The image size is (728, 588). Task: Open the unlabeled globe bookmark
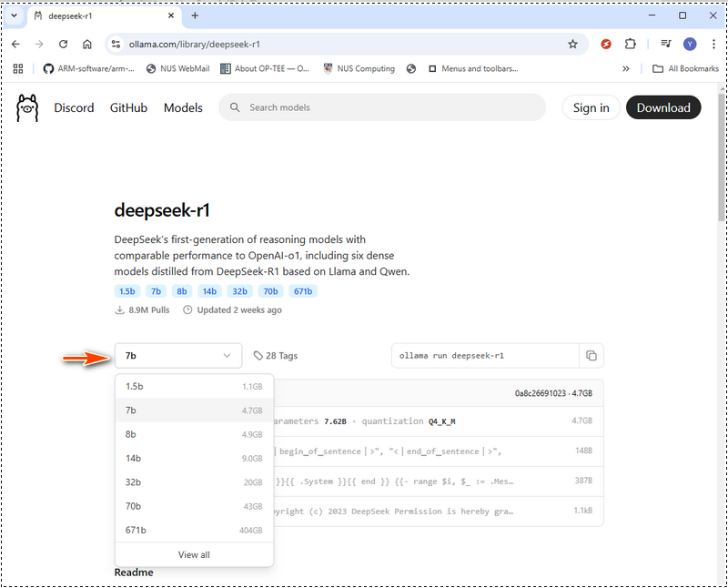411,69
